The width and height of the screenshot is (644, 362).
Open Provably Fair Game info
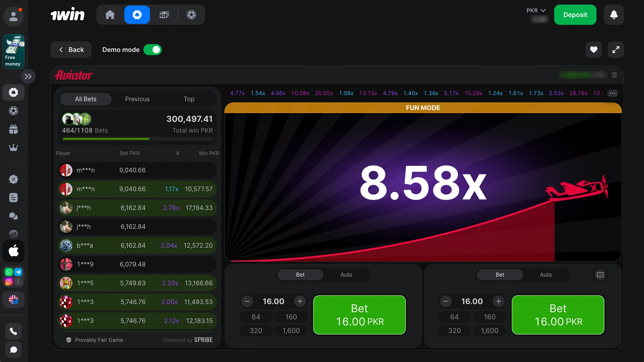coord(95,340)
